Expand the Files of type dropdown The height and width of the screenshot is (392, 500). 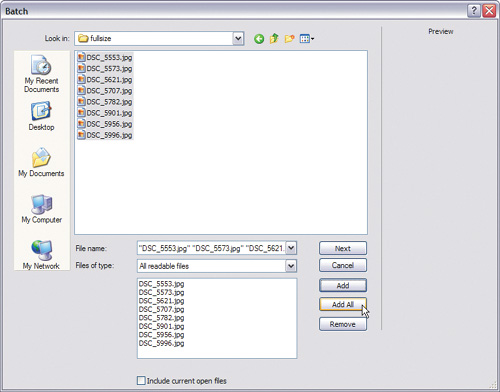point(291,266)
